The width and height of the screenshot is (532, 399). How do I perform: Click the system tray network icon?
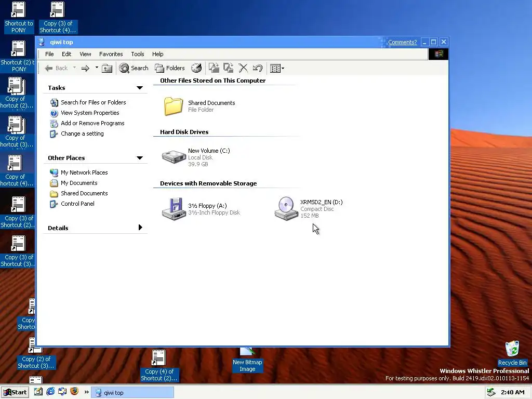[x=491, y=392]
